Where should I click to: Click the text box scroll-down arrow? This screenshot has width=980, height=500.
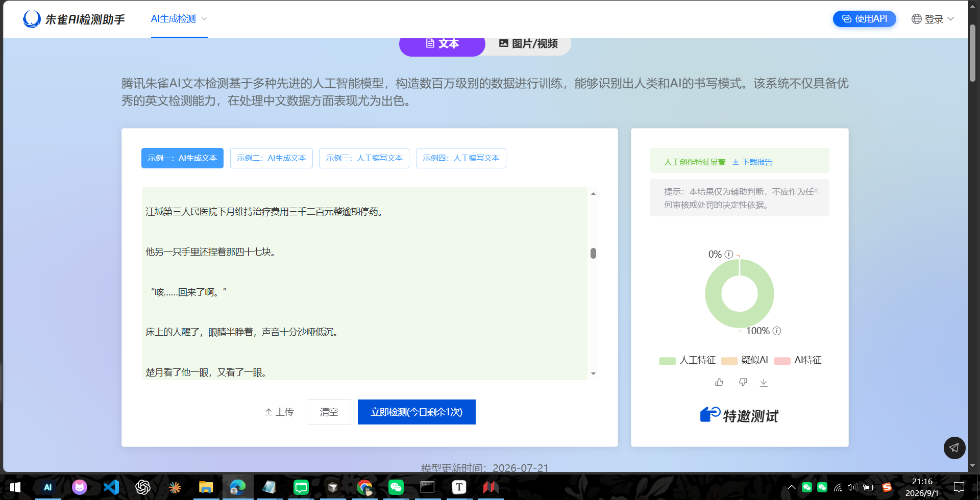[593, 374]
